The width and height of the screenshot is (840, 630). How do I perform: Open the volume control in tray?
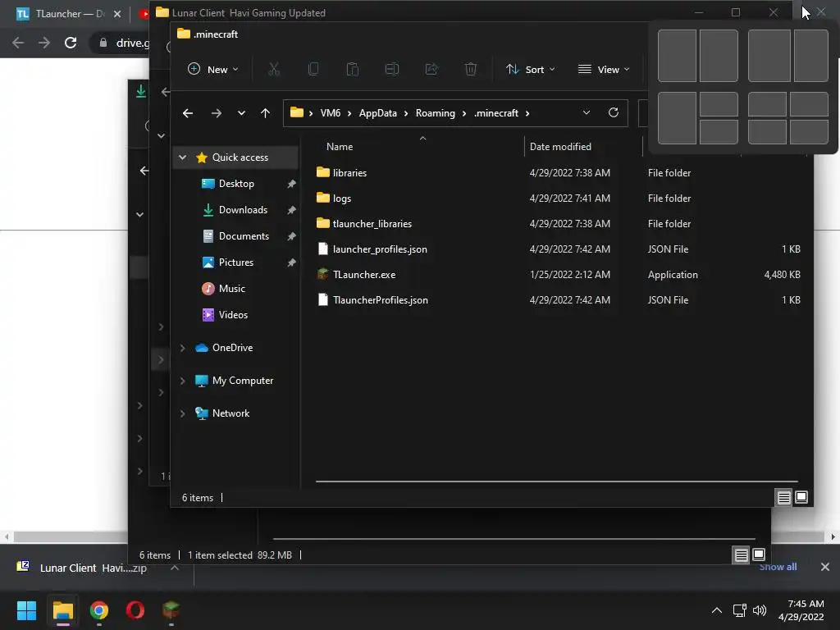759,610
